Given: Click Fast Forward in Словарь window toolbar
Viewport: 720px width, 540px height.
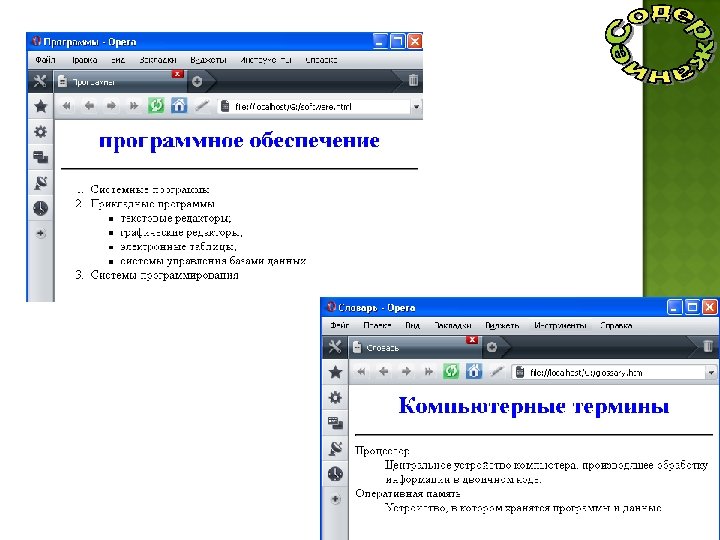Looking at the screenshot, I should coord(428,371).
